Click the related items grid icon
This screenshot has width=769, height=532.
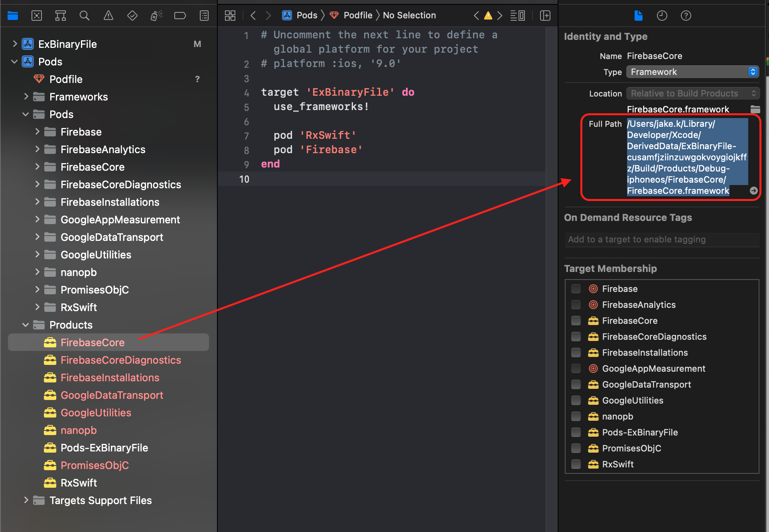pos(230,16)
